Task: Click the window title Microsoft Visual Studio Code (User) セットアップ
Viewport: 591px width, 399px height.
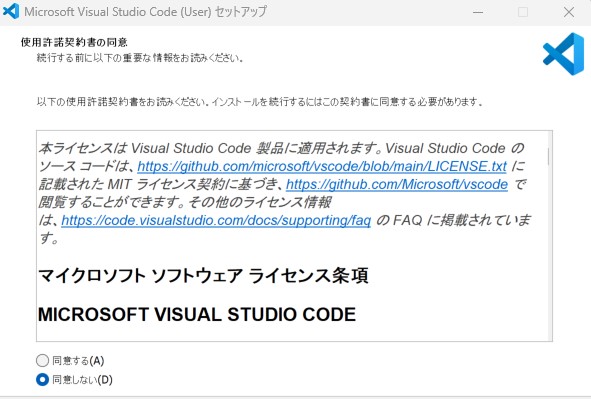Action: [x=145, y=12]
